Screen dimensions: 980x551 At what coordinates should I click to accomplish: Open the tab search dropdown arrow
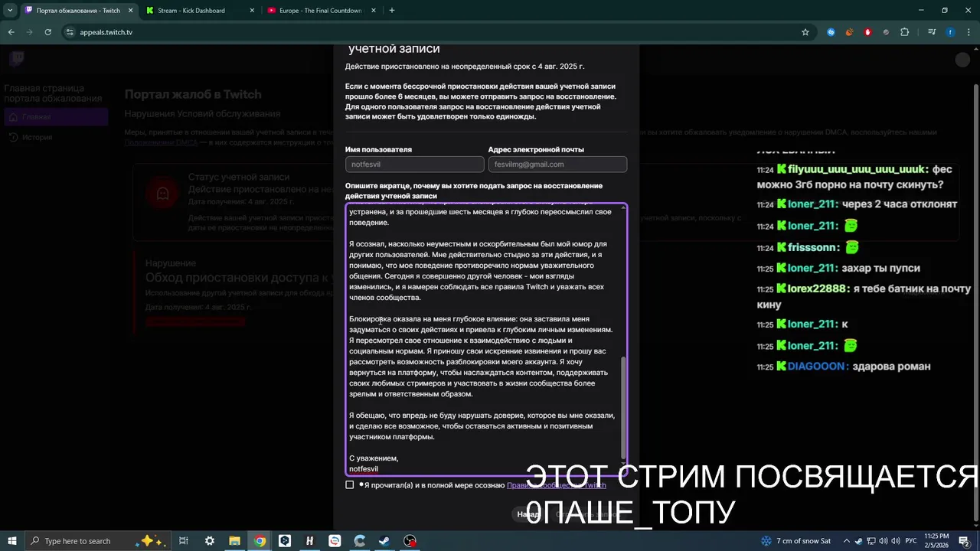pyautogui.click(x=10, y=11)
